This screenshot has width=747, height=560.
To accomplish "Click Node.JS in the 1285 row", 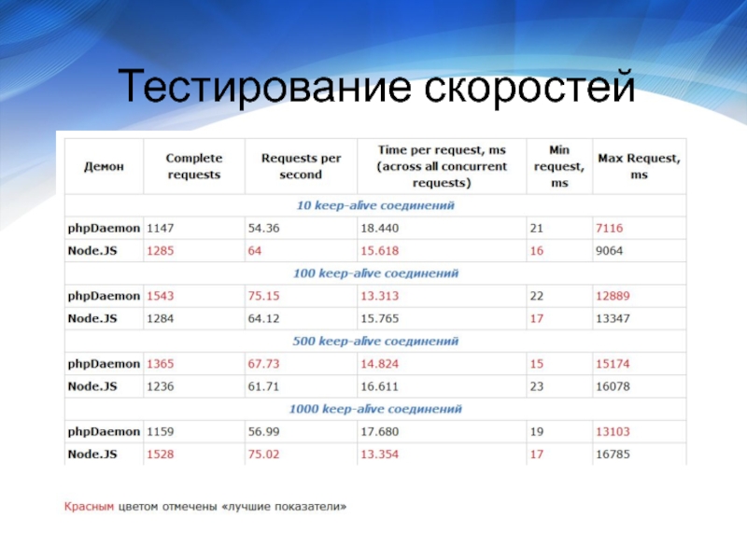I will (x=92, y=251).
